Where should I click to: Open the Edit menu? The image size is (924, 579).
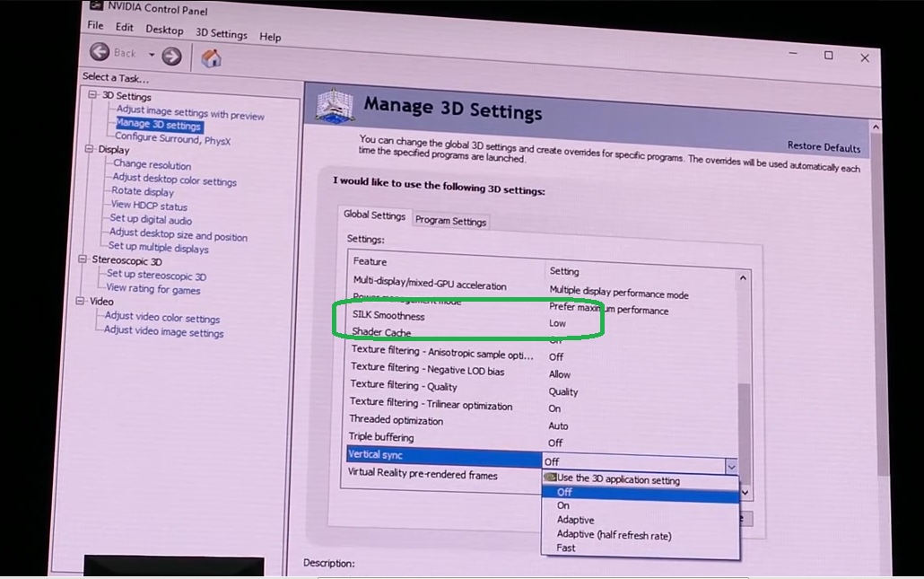124,27
